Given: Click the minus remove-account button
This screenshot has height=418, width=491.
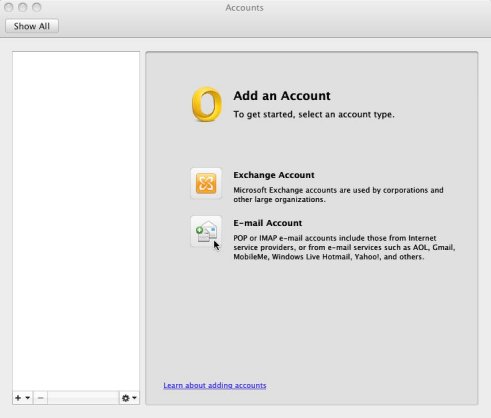Looking at the screenshot, I should click(40, 398).
